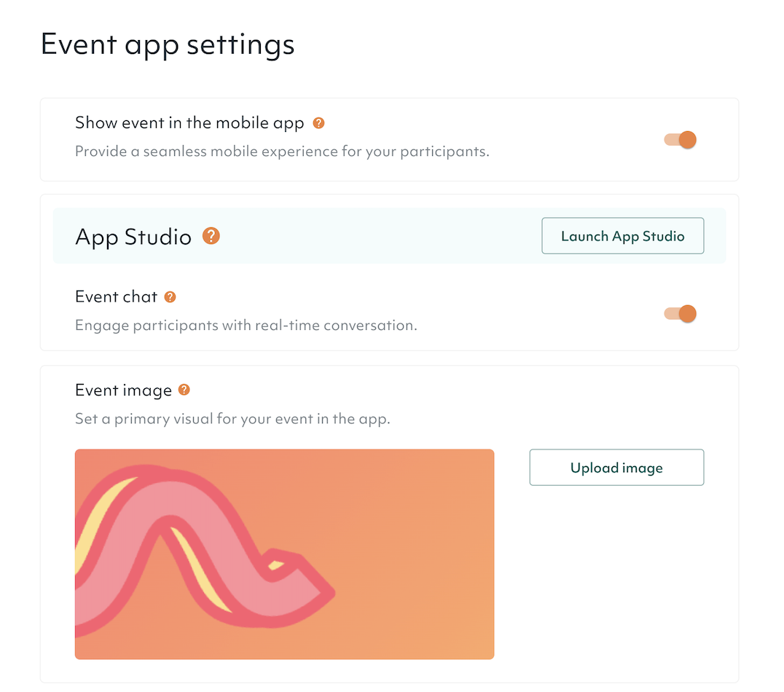This screenshot has height=692, width=784.
Task: Click the empty teal App Studio banner area
Action: (379, 237)
